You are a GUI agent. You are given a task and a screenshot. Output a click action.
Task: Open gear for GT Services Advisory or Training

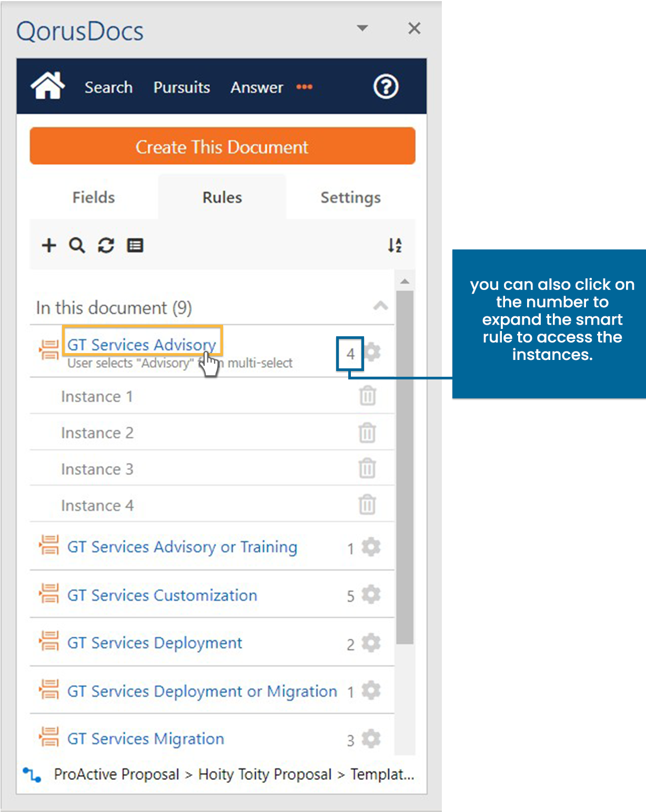371,547
